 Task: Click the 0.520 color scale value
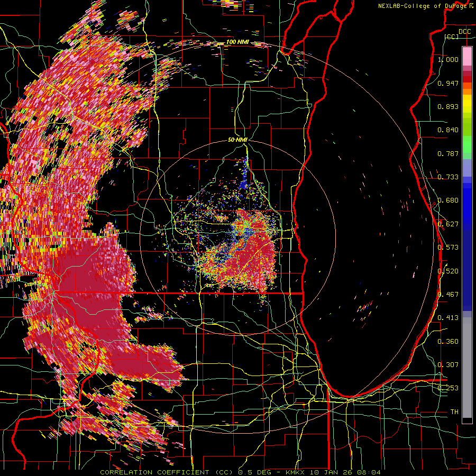pyautogui.click(x=448, y=271)
